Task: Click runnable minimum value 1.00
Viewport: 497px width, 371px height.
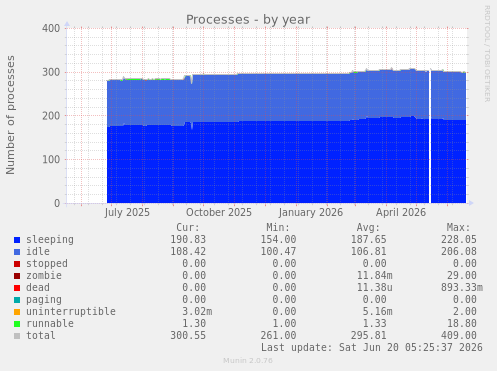Action: pyautogui.click(x=284, y=323)
